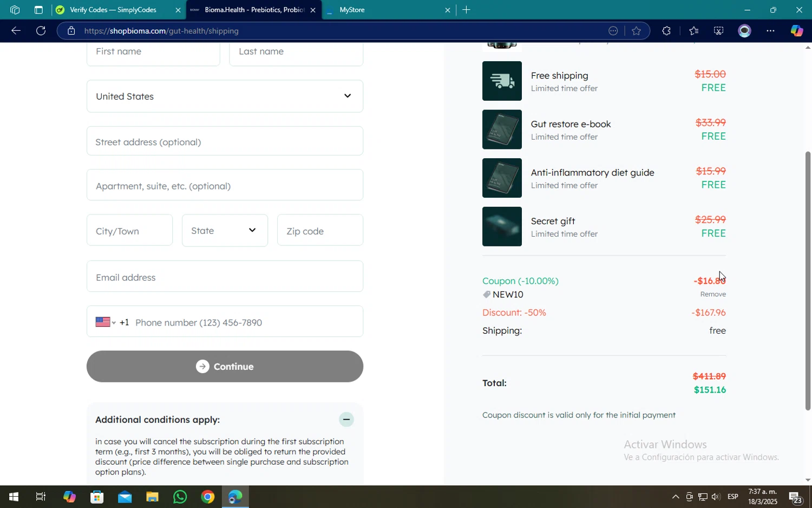This screenshot has width=812, height=508.
Task: Open browser extensions icon
Action: [666, 31]
